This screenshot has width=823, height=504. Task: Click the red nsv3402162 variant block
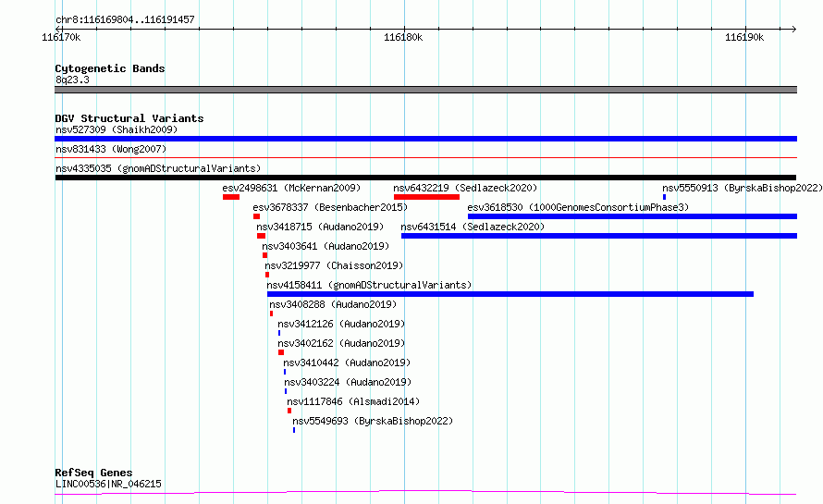click(x=281, y=352)
